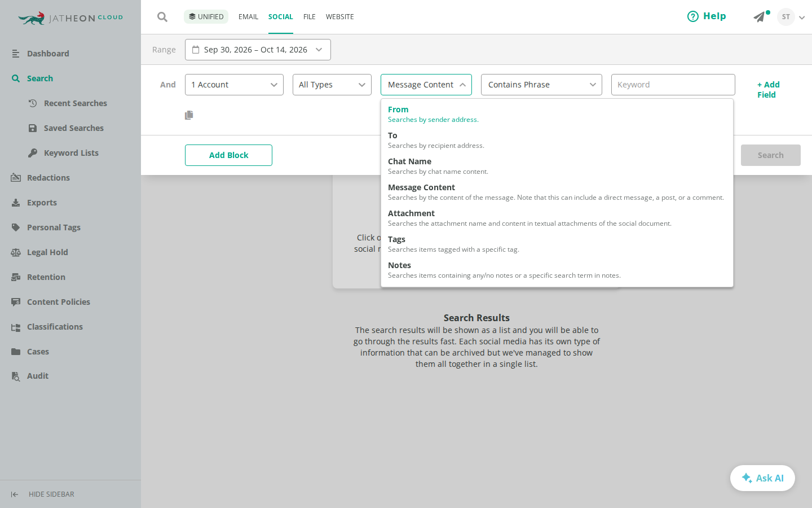Switch to the File tab
The height and width of the screenshot is (508, 812).
309,17
